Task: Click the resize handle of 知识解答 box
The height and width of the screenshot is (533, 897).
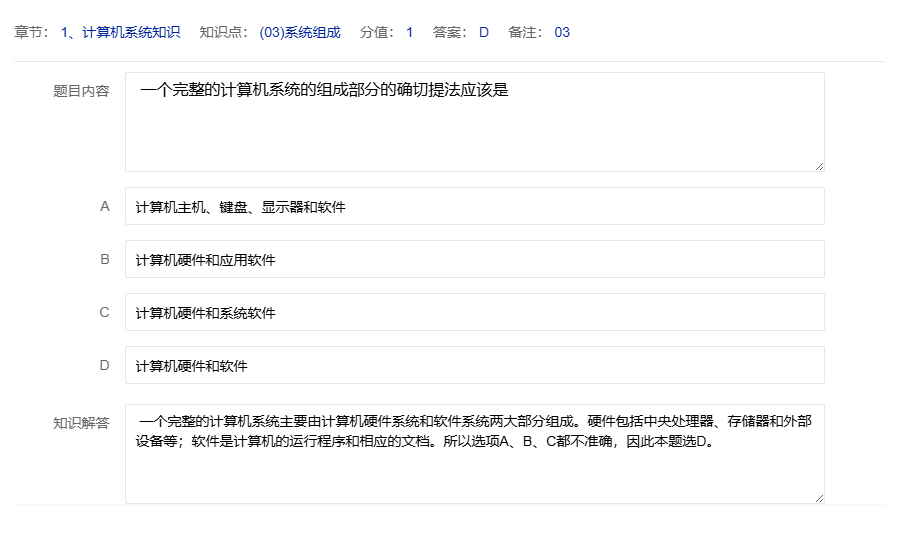Action: [x=819, y=498]
